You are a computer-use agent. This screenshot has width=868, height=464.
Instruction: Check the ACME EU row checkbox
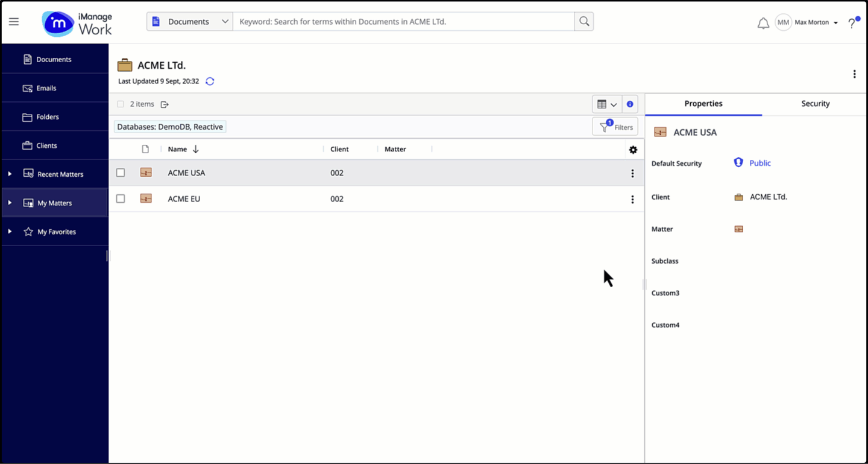pyautogui.click(x=121, y=199)
